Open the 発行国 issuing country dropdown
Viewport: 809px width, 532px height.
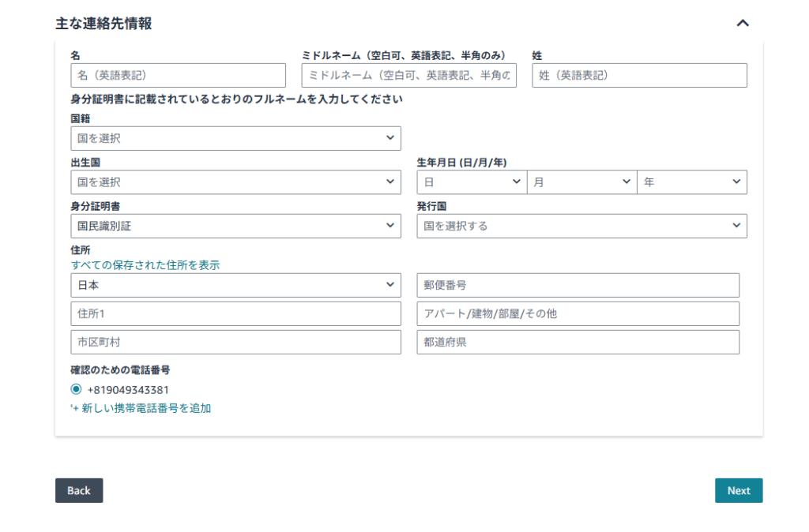click(581, 226)
